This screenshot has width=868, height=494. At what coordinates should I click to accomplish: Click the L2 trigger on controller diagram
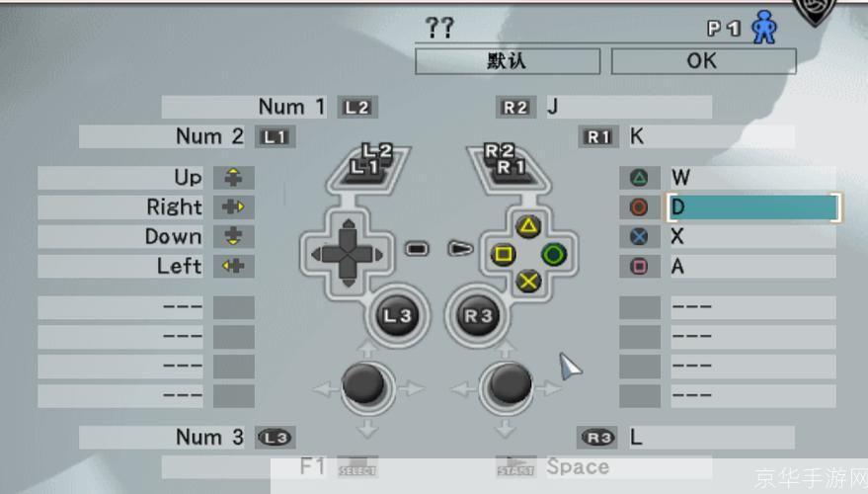click(377, 150)
